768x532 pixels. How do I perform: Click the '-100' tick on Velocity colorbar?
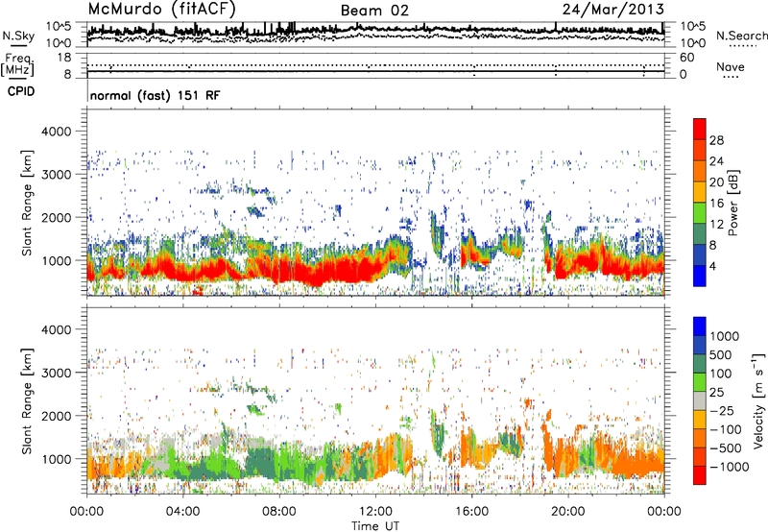(725, 429)
